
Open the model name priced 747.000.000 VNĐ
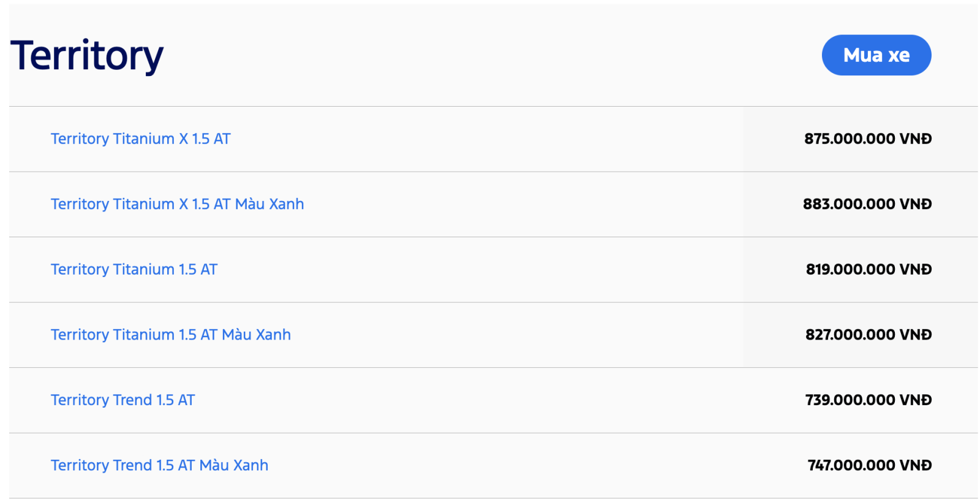(x=159, y=465)
